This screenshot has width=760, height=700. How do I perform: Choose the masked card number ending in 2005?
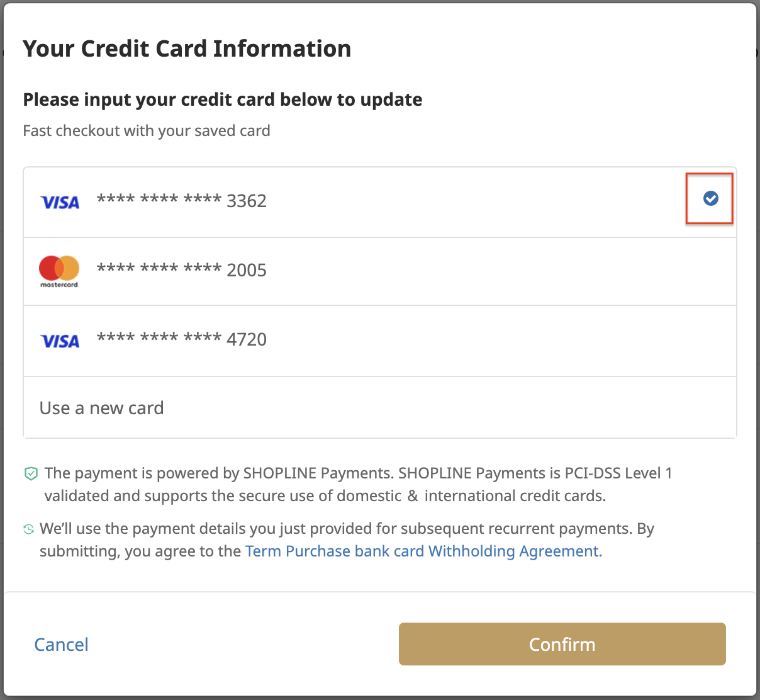(x=182, y=270)
